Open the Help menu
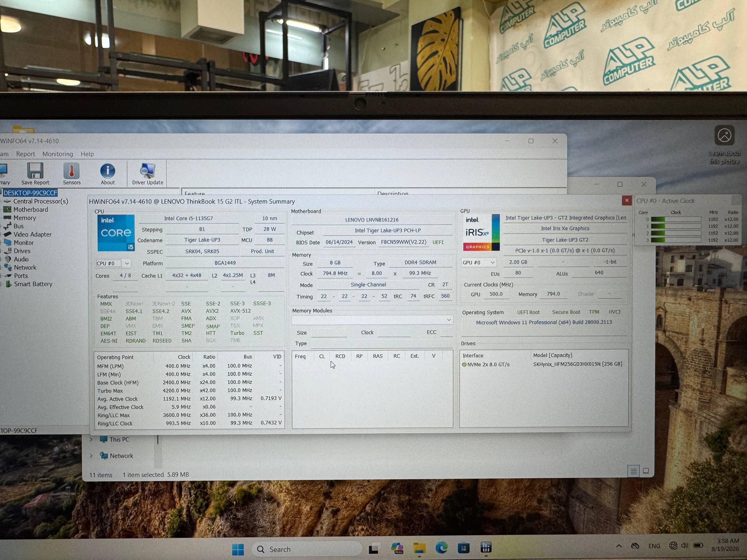 87,154
